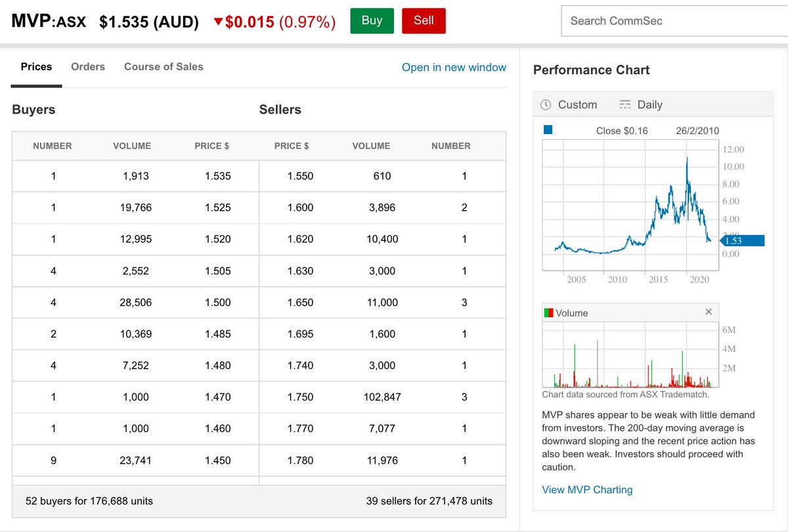Open the market depth in new window
This screenshot has width=788, height=532.
[x=454, y=67]
